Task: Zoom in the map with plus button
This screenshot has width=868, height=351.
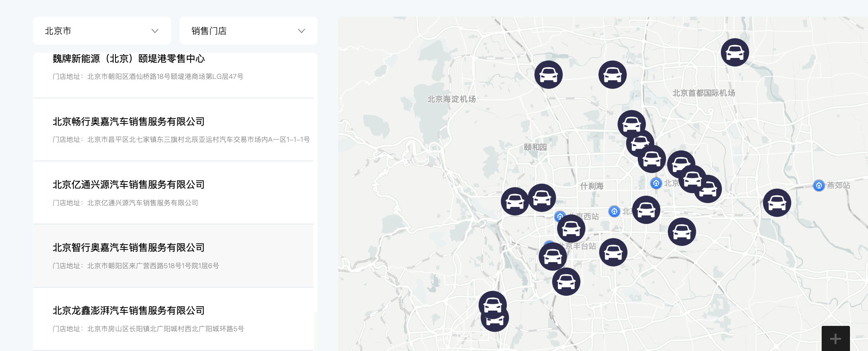Action: (x=835, y=339)
